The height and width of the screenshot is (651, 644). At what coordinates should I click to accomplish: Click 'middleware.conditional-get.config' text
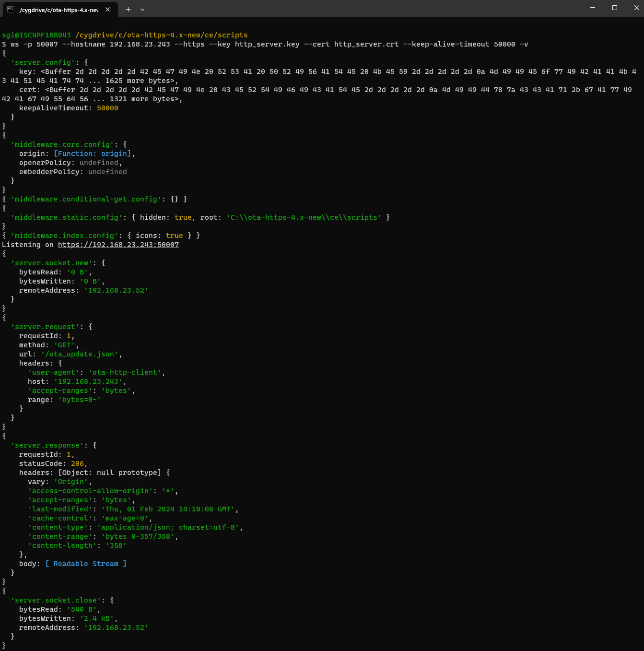pos(86,199)
